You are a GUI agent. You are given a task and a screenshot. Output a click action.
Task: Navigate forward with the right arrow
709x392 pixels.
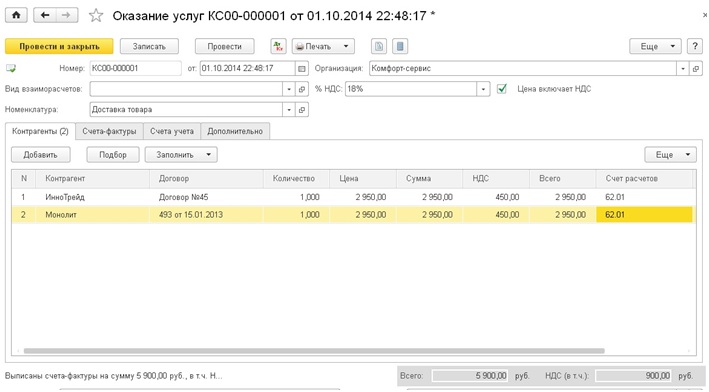click(x=66, y=15)
